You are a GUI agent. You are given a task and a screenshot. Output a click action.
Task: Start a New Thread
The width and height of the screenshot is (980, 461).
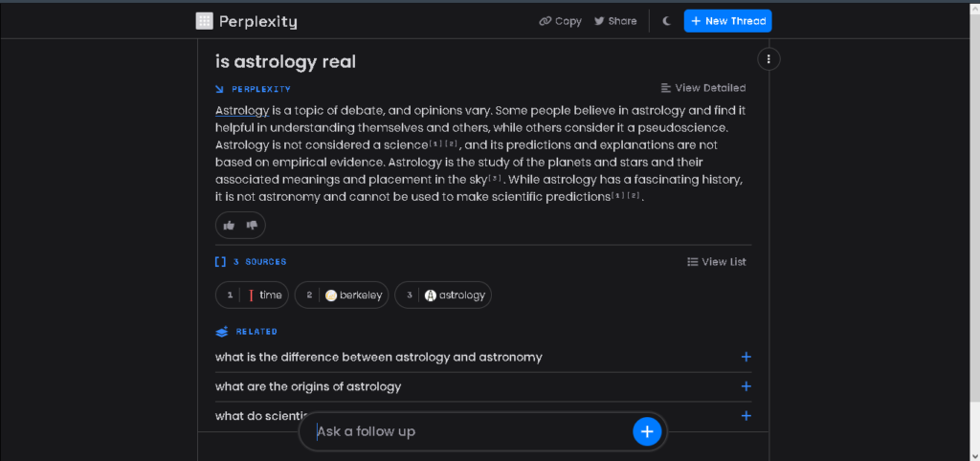(728, 21)
